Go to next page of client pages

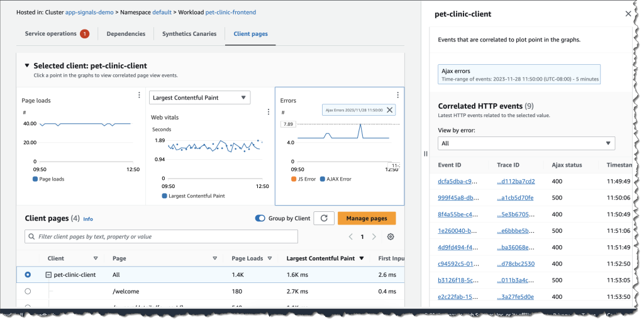pos(374,236)
